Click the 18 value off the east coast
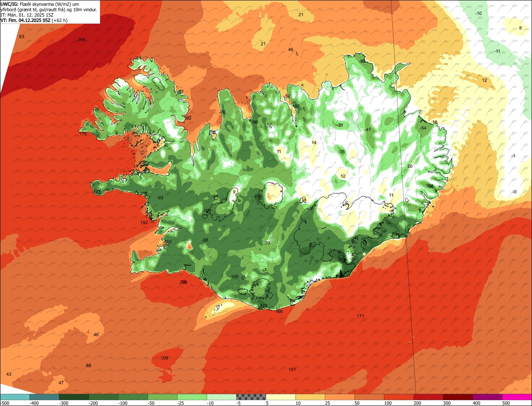This screenshot has height=406, width=532. point(435,122)
